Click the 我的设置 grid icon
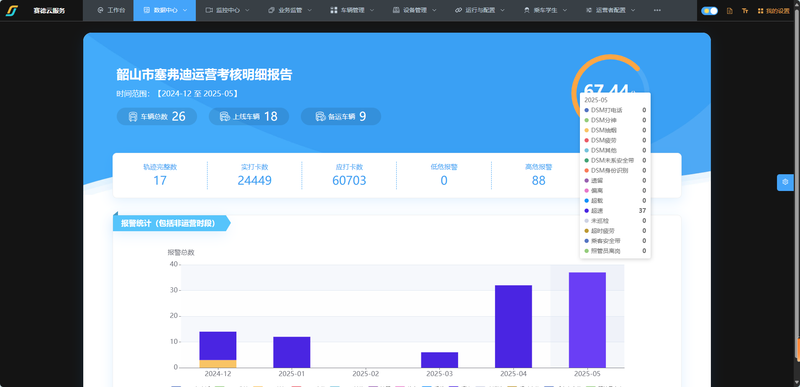This screenshot has height=387, width=800. [761, 11]
